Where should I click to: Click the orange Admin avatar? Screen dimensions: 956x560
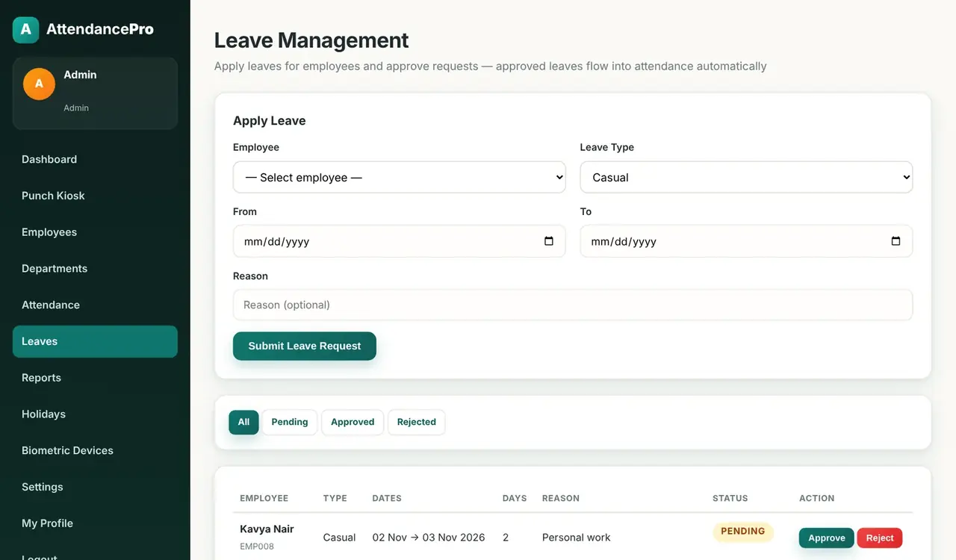[x=39, y=84]
